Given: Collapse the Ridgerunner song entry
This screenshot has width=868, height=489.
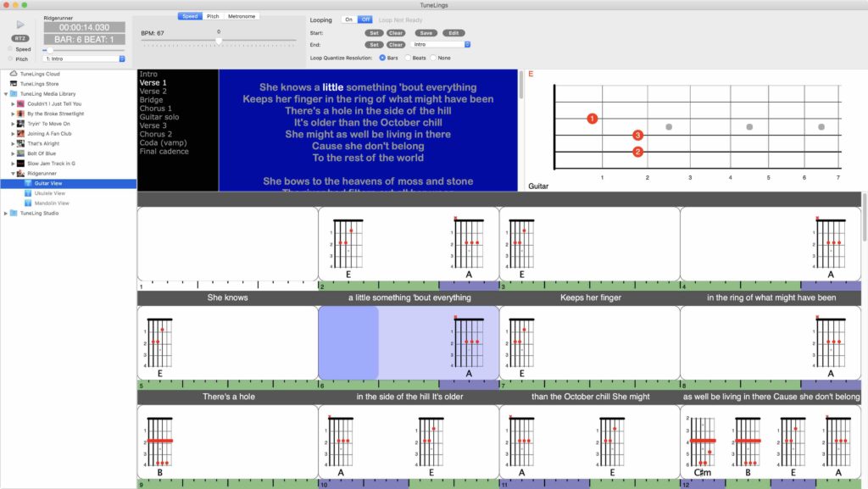Looking at the screenshot, I should coord(14,174).
